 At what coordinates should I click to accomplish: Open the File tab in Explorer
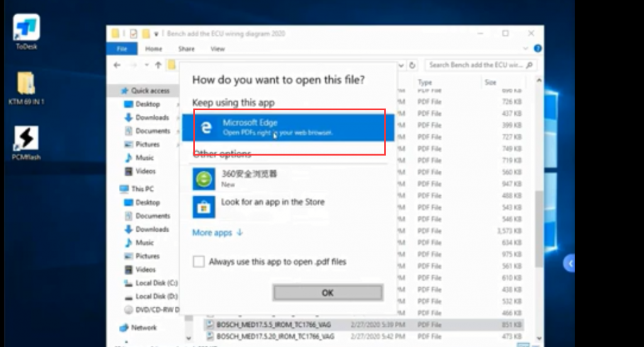tap(122, 48)
